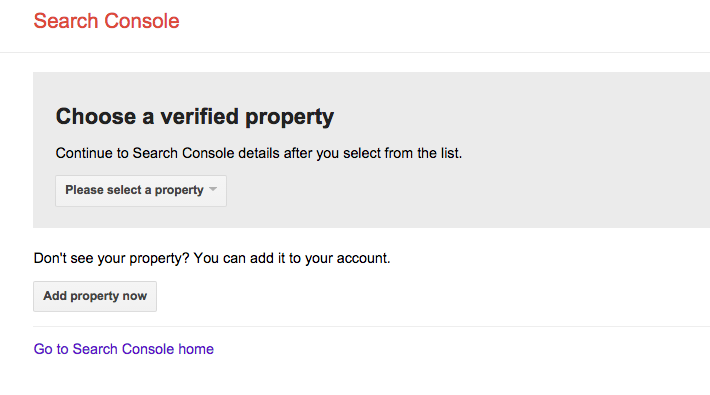The height and width of the screenshot is (395, 710).
Task: Follow the 'Go to Search Console home' link
Action: 124,349
